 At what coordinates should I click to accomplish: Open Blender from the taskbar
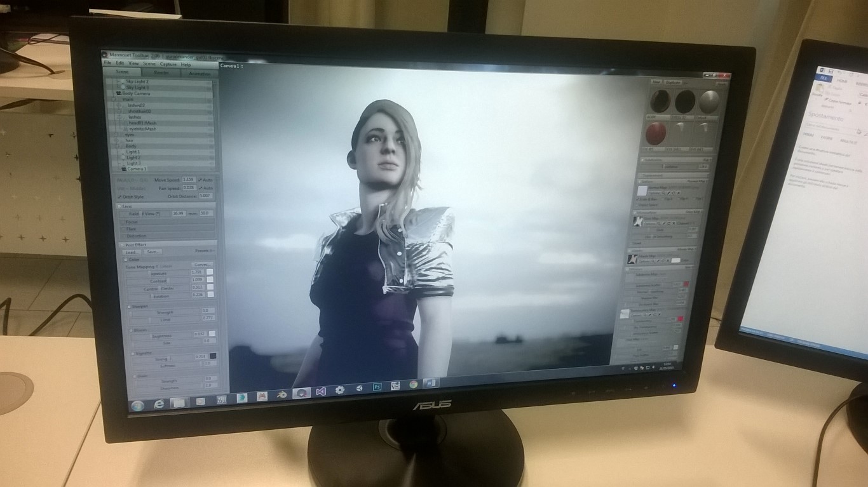tap(280, 394)
